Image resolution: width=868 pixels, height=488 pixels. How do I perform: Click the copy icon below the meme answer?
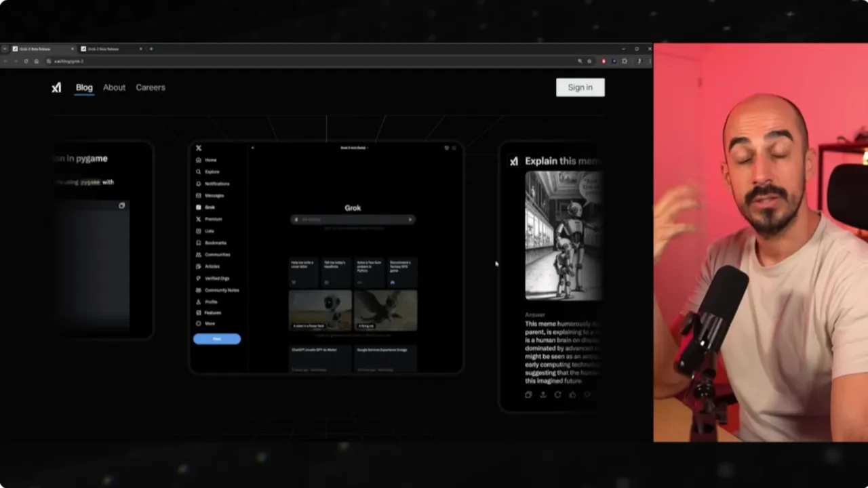pyautogui.click(x=528, y=394)
